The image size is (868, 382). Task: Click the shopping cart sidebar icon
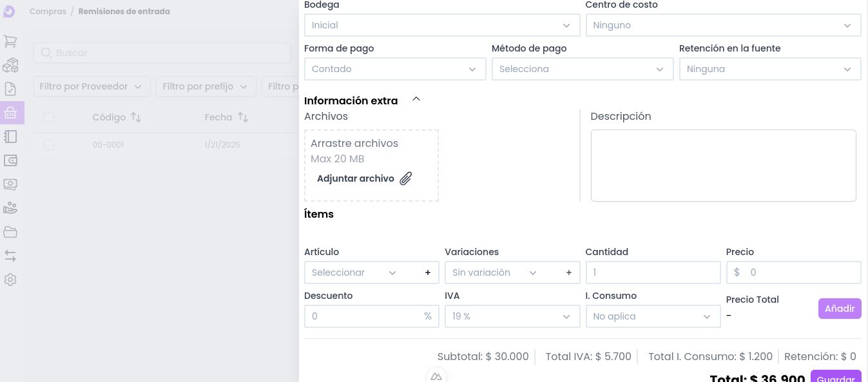pyautogui.click(x=10, y=41)
